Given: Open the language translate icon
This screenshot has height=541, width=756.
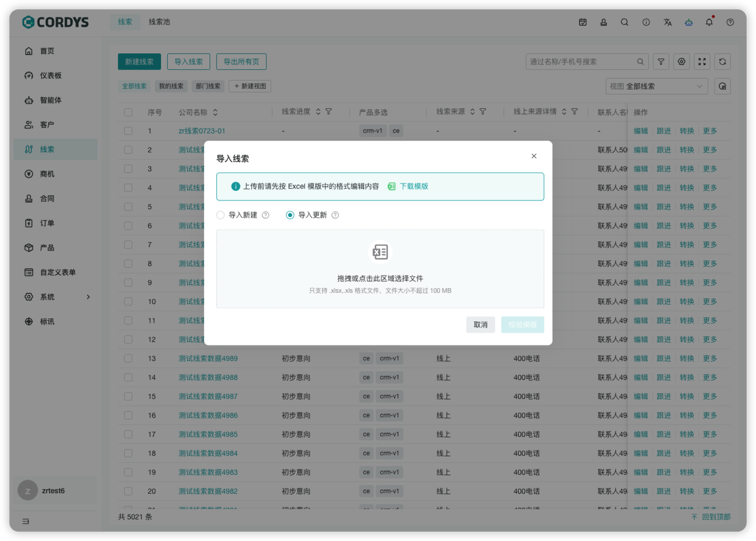Looking at the screenshot, I should point(667,22).
